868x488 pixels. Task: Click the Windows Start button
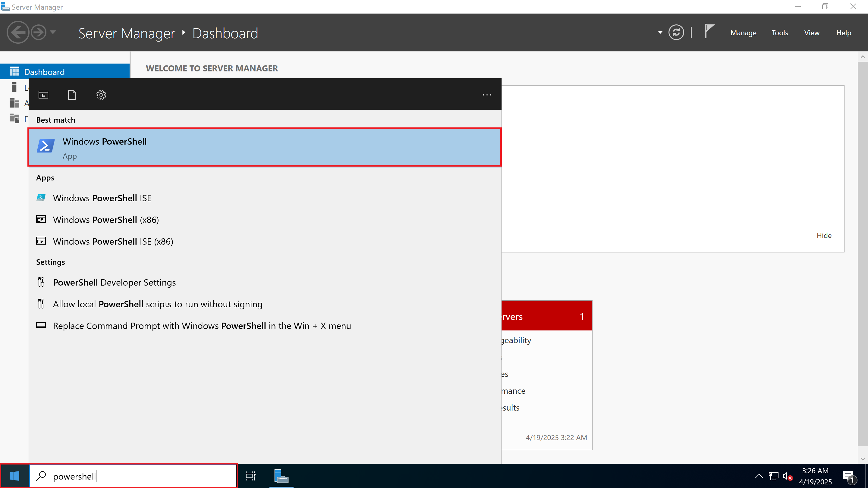coord(14,476)
